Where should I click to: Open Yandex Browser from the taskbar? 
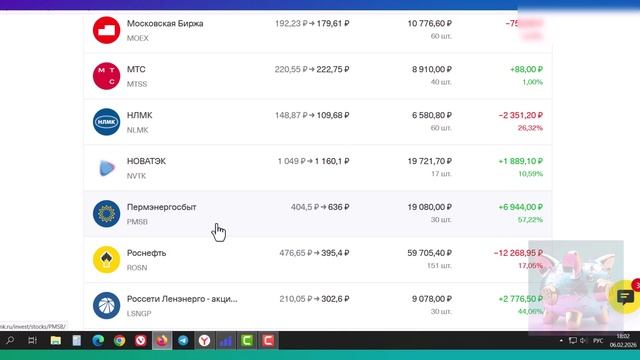coord(204,340)
